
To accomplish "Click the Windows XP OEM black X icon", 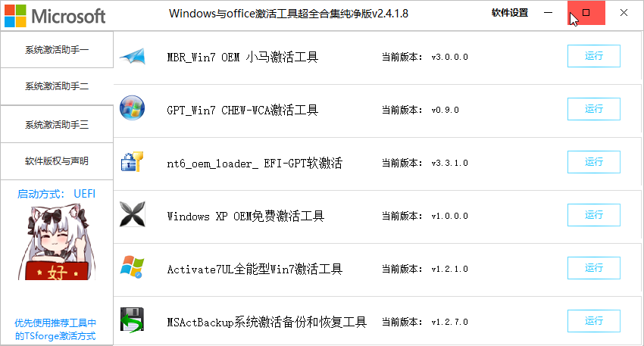I will [x=133, y=214].
